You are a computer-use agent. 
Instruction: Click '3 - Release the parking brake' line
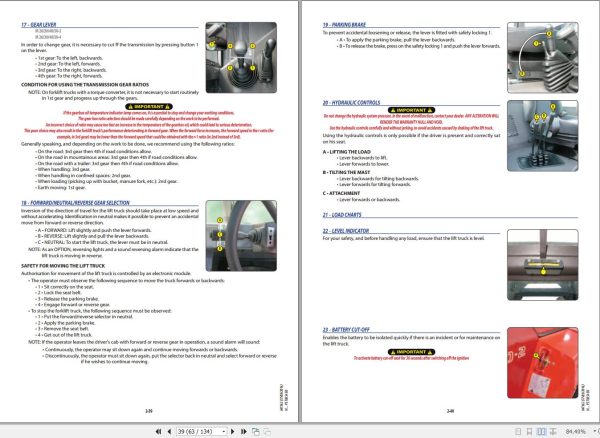click(x=67, y=299)
